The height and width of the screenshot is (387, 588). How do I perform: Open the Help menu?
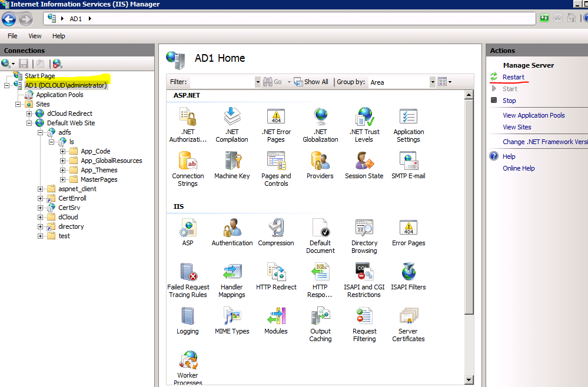click(x=58, y=36)
